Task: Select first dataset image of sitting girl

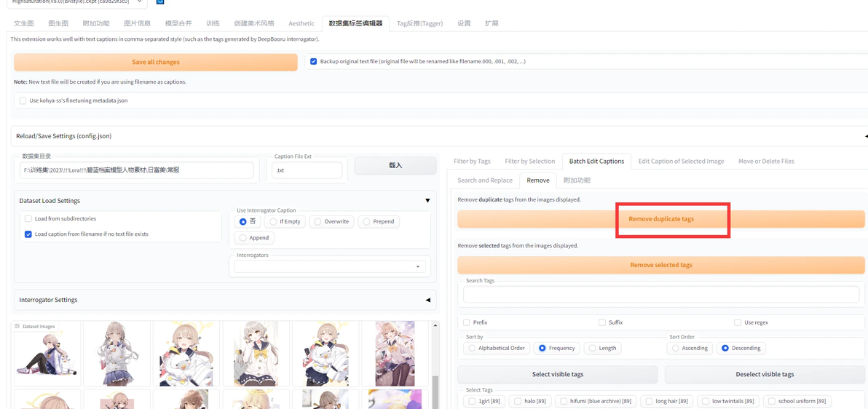Action: [x=47, y=353]
